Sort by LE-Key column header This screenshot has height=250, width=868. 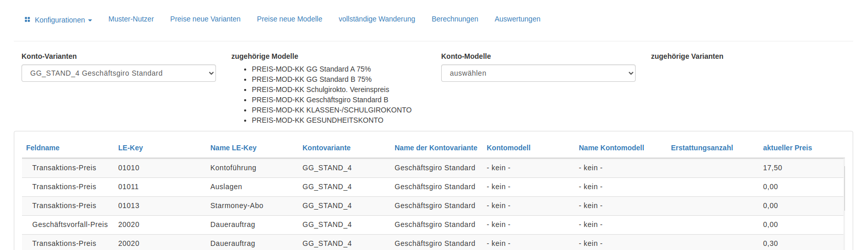pyautogui.click(x=131, y=148)
